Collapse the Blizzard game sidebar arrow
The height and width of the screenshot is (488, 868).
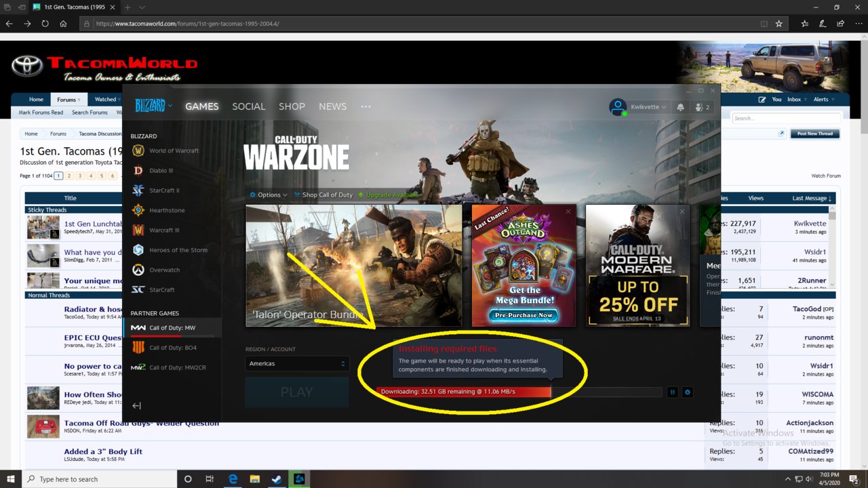click(x=136, y=405)
